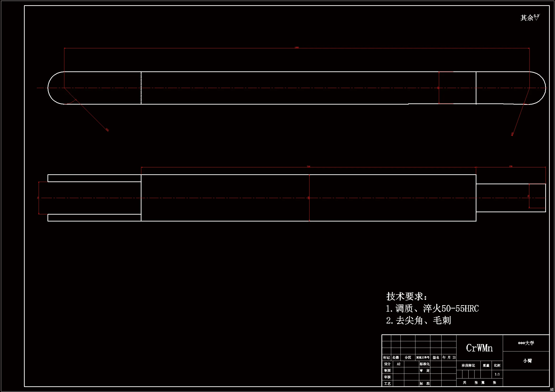Click the right radius leader label in top view
The image size is (555, 392).
[512, 134]
